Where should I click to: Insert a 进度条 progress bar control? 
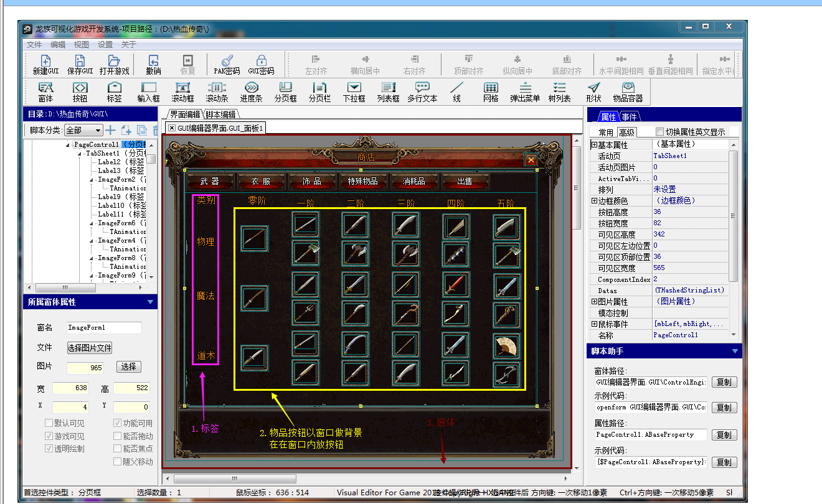coord(251,92)
